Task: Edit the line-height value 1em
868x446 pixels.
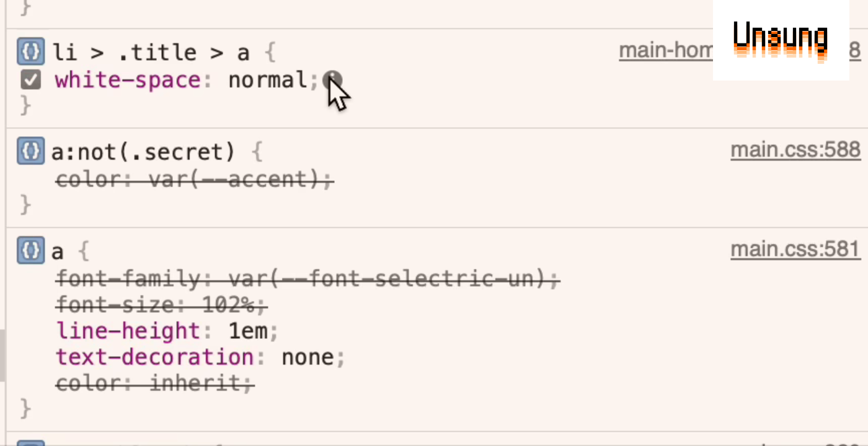Action: point(248,331)
